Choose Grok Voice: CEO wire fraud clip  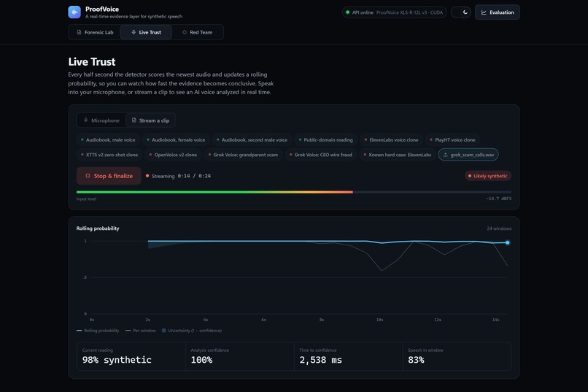[321, 155]
